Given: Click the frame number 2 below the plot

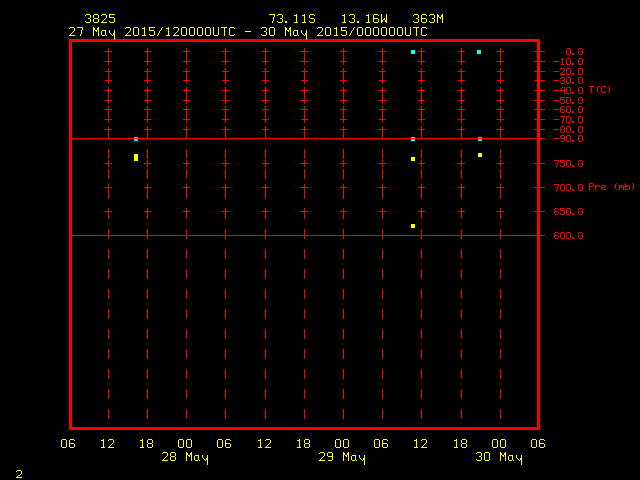Looking at the screenshot, I should pyautogui.click(x=18, y=472).
